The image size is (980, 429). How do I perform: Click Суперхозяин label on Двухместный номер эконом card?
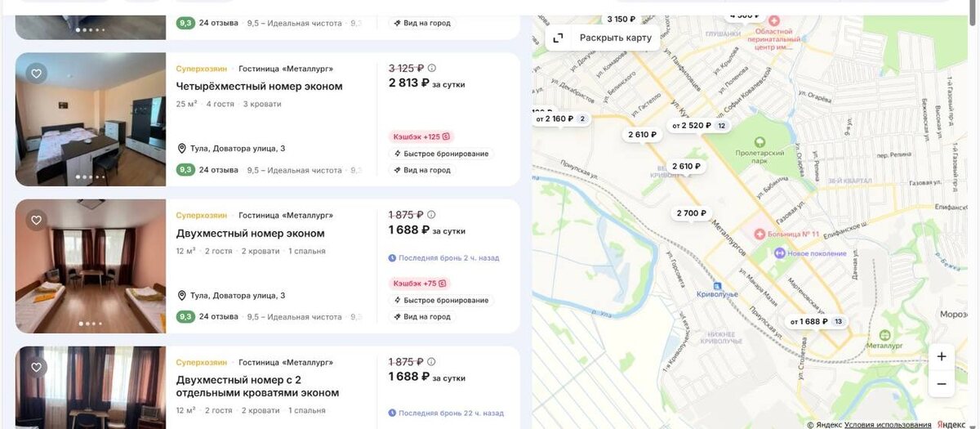coord(202,216)
